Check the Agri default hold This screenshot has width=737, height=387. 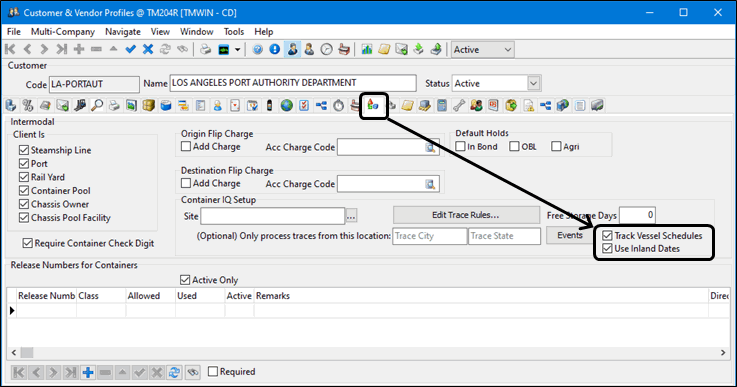556,146
